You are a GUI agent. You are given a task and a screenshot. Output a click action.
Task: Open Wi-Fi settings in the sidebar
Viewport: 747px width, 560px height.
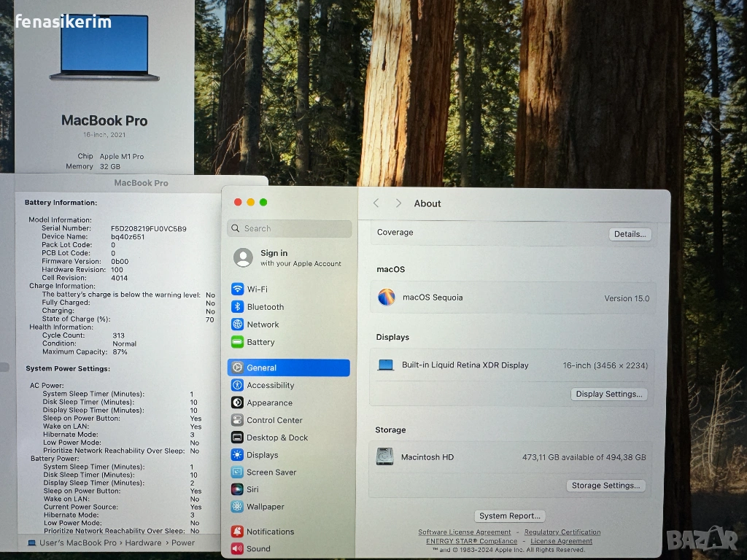(x=257, y=289)
